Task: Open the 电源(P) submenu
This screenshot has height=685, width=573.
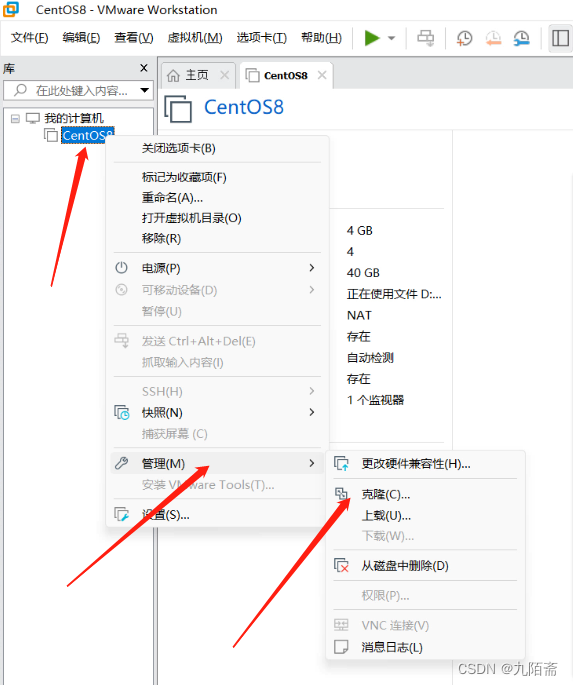Action: pos(217,268)
